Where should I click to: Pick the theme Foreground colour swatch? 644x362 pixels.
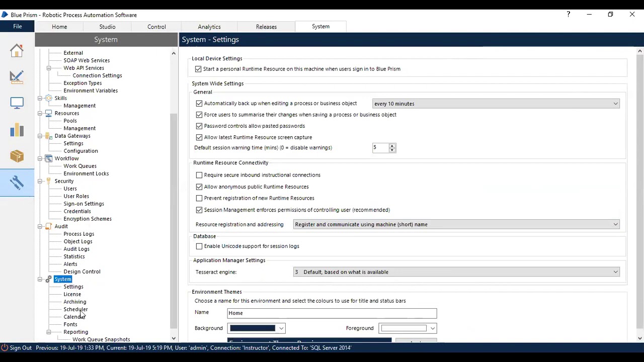pos(408,328)
